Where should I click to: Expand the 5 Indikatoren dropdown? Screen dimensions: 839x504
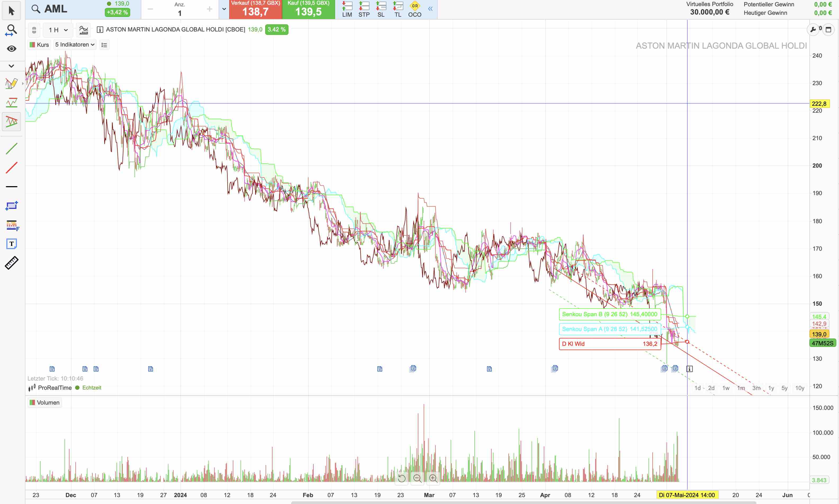(75, 45)
